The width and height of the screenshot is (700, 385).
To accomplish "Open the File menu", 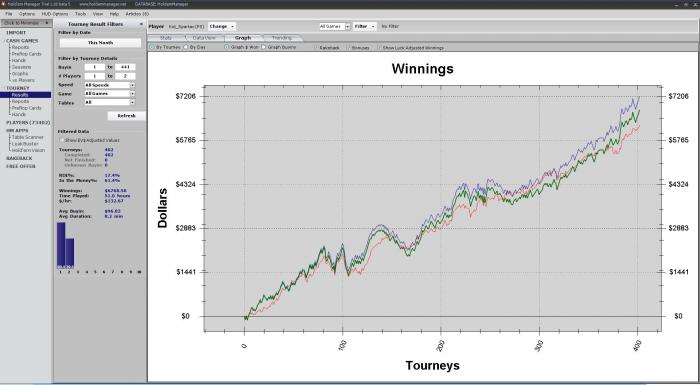I will [8, 14].
